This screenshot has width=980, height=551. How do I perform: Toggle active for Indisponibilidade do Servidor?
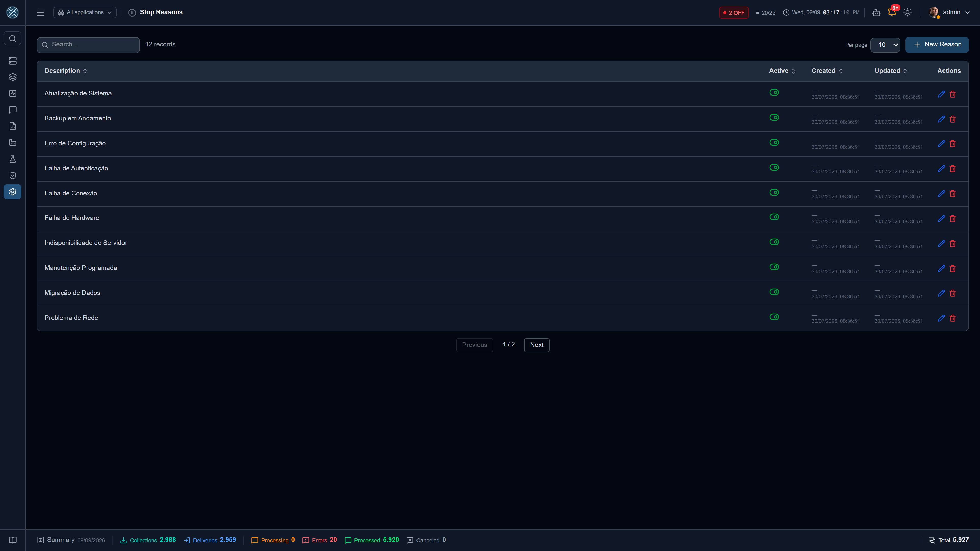point(774,242)
